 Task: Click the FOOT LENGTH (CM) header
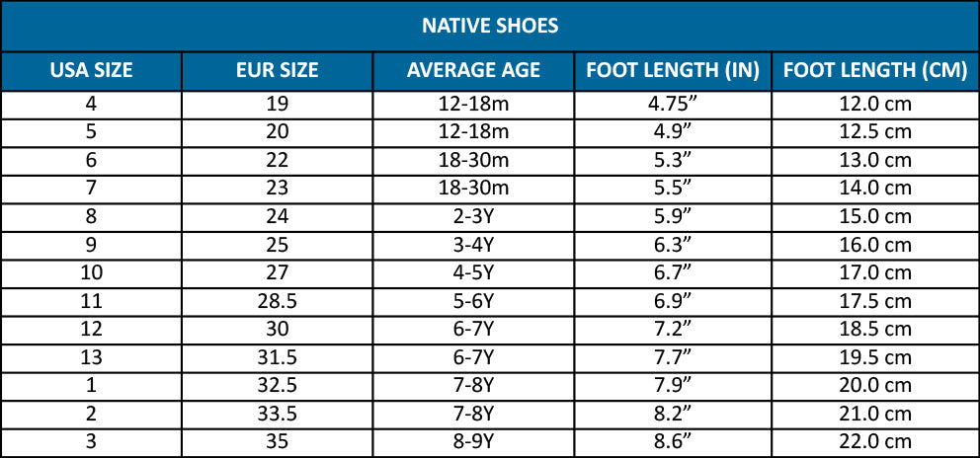click(875, 71)
